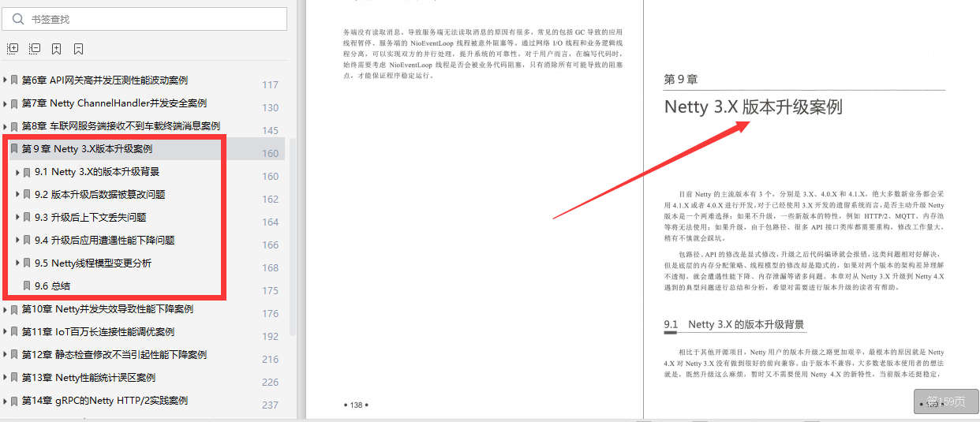Click the bookmark icon beside 9.3
Viewport: 980px width, 422px height.
coord(27,218)
